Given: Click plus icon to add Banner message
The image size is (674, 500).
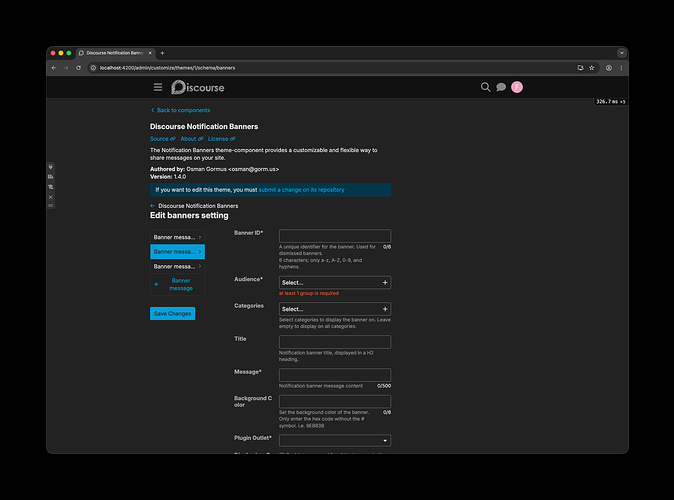Looking at the screenshot, I should point(156,284).
